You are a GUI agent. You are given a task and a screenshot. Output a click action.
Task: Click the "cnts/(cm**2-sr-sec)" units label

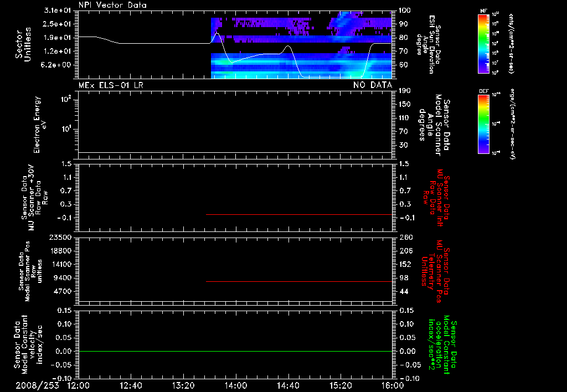point(511,43)
